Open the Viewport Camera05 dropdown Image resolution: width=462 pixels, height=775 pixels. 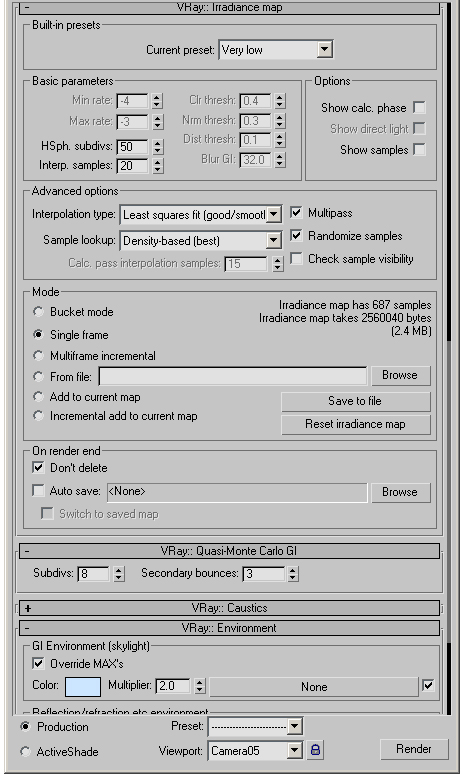255,751
